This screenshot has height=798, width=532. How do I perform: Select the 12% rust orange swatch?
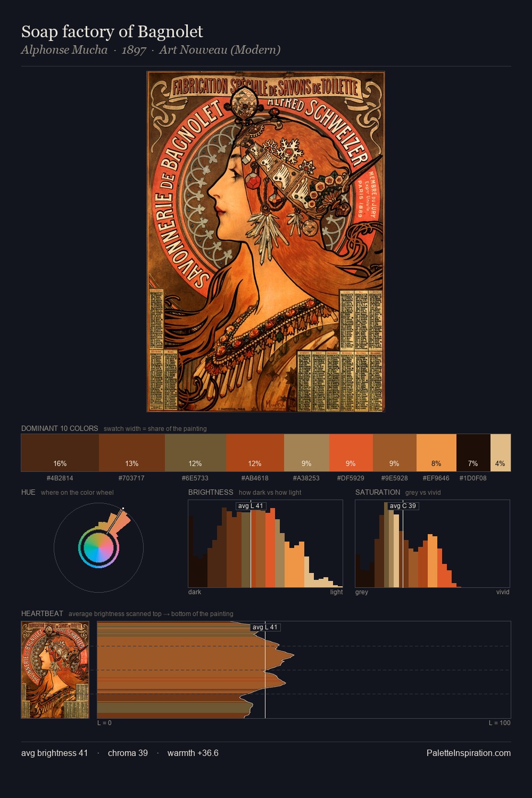[x=255, y=453]
